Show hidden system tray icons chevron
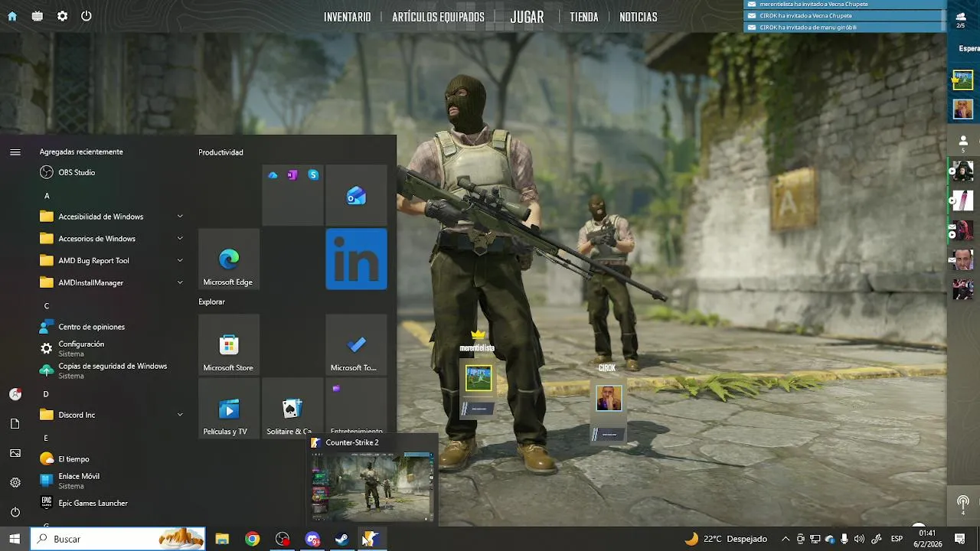Screen dimensions: 980x551 tap(786, 539)
